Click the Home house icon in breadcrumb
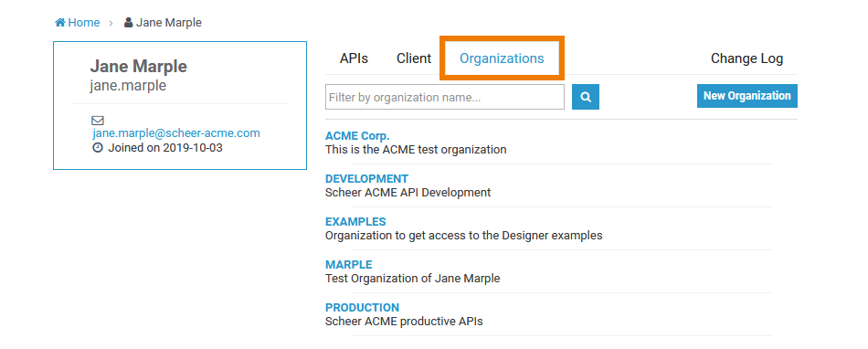Image resolution: width=868 pixels, height=349 pixels. pyautogui.click(x=60, y=23)
